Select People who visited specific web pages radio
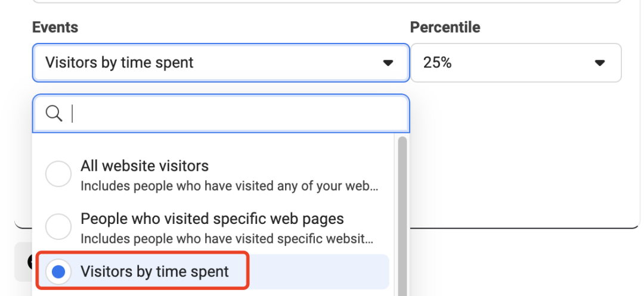The width and height of the screenshot is (644, 296). 58,228
